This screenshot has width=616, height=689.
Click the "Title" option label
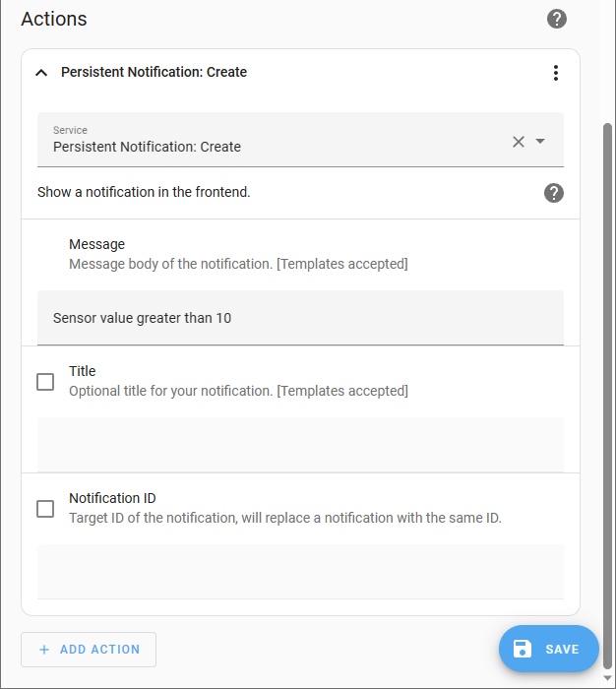83,371
